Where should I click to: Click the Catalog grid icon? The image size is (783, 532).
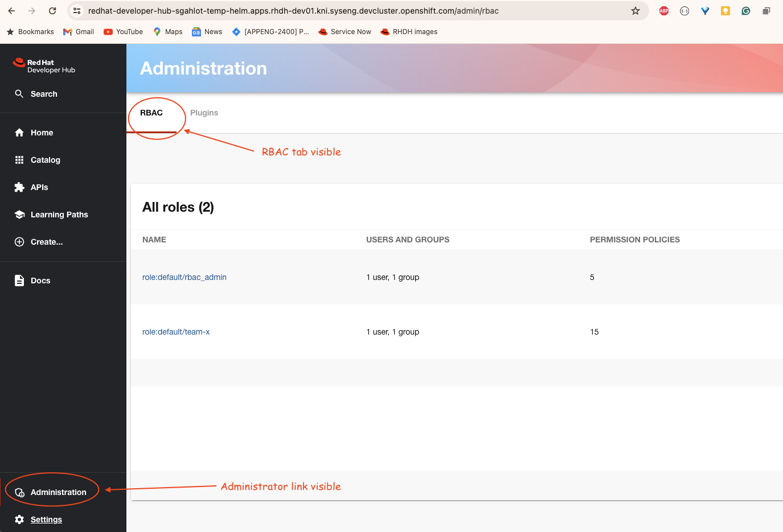click(x=19, y=160)
